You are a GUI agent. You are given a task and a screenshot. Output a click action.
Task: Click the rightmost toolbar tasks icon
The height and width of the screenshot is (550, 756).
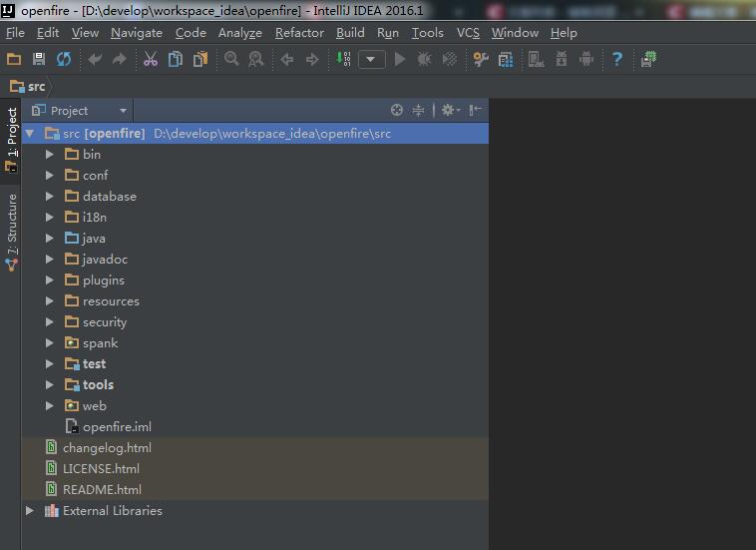pos(648,59)
